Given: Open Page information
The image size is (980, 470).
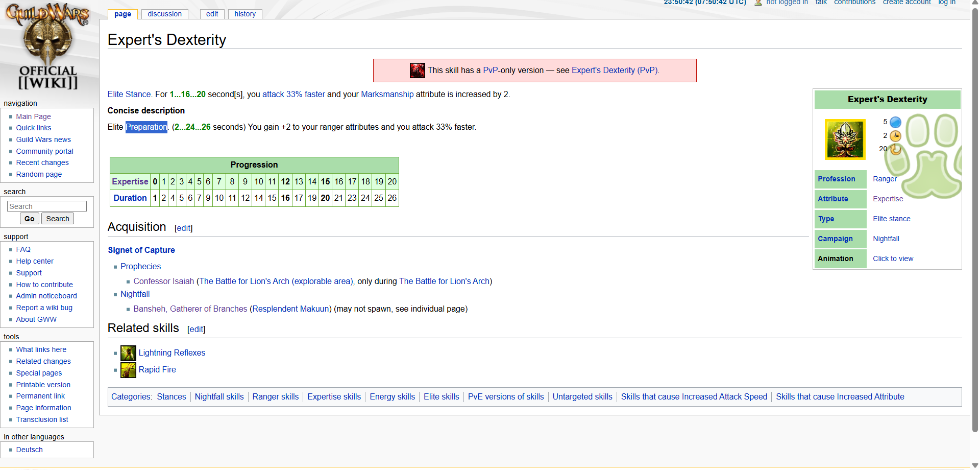Looking at the screenshot, I should click(43, 408).
